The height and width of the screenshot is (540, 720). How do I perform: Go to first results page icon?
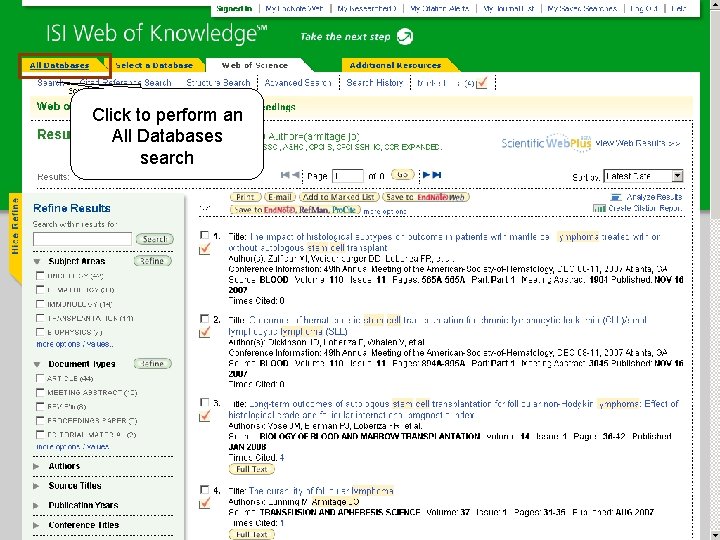click(285, 175)
